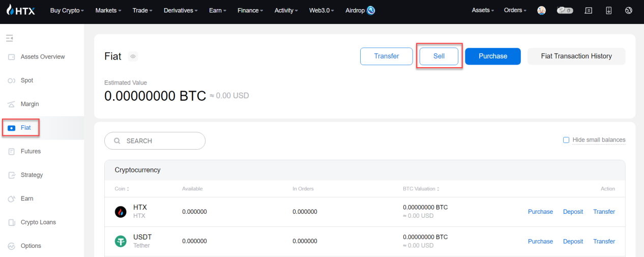Screen dimensions: 644x257
Task: Expand the Markets dropdown menu
Action: 108,10
